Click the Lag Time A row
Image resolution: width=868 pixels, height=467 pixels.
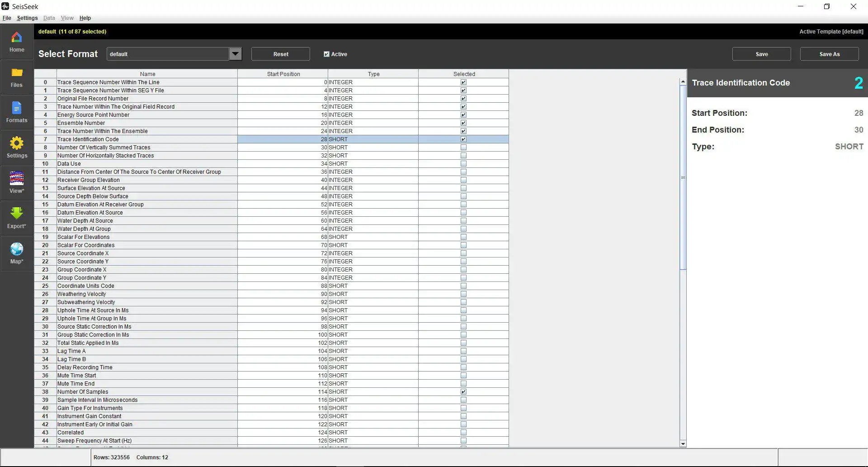(x=272, y=351)
